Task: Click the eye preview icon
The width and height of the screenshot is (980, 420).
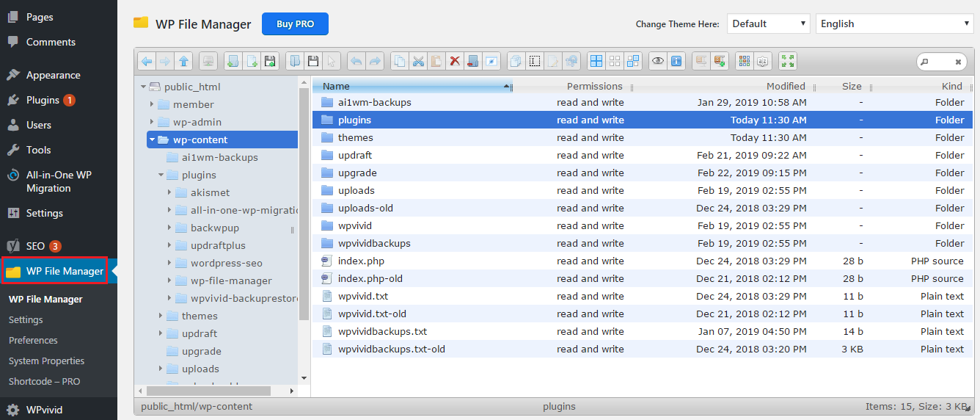Action: click(x=658, y=61)
